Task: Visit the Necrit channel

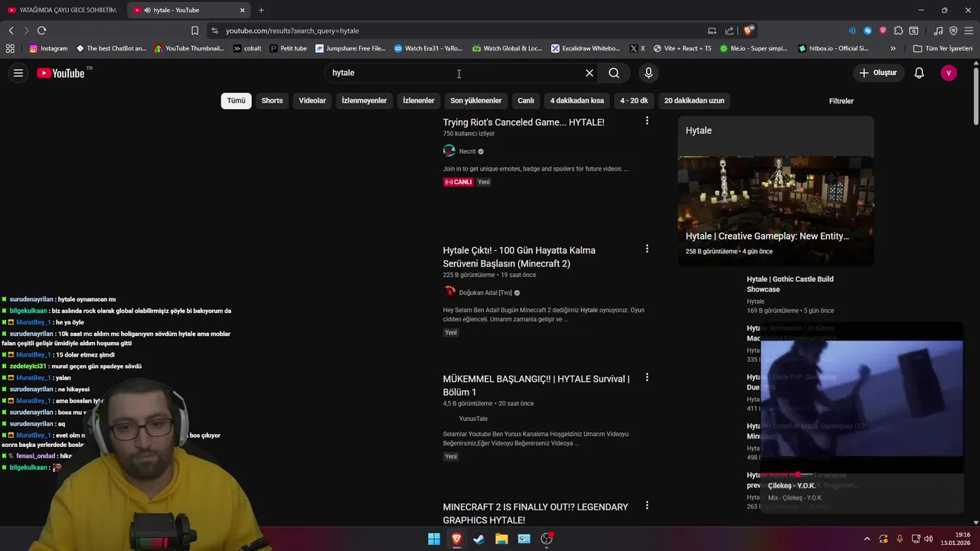Action: [x=467, y=152]
